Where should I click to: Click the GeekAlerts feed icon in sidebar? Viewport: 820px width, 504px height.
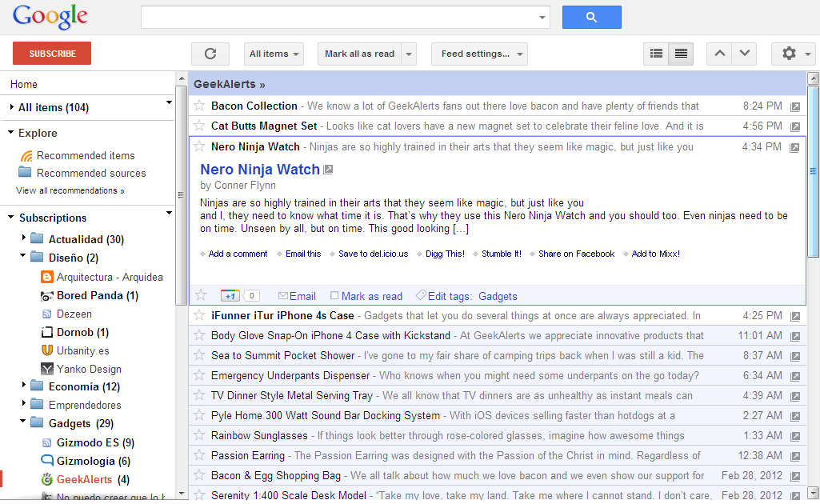coord(46,479)
